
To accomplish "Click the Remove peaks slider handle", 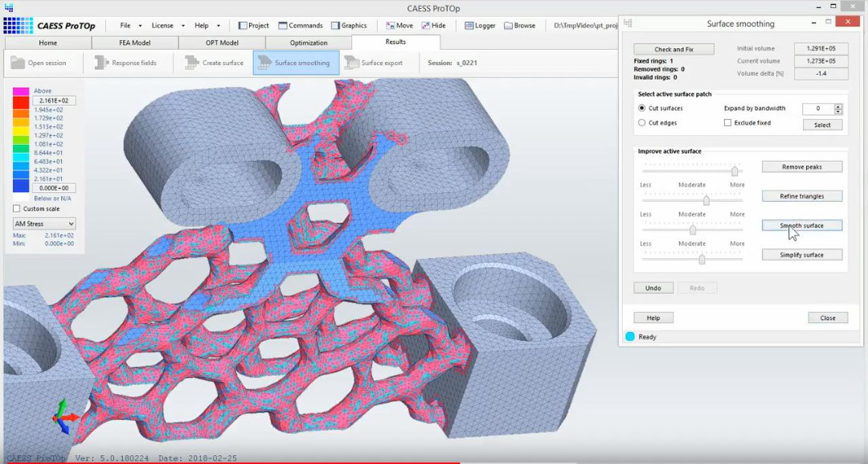I will coord(735,170).
